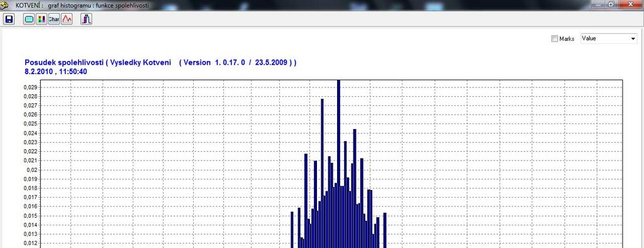Screen dimensions: 644x248
Task: Click the '8.2.2010 , 11:50:40' timestamp text
Action: (56, 72)
